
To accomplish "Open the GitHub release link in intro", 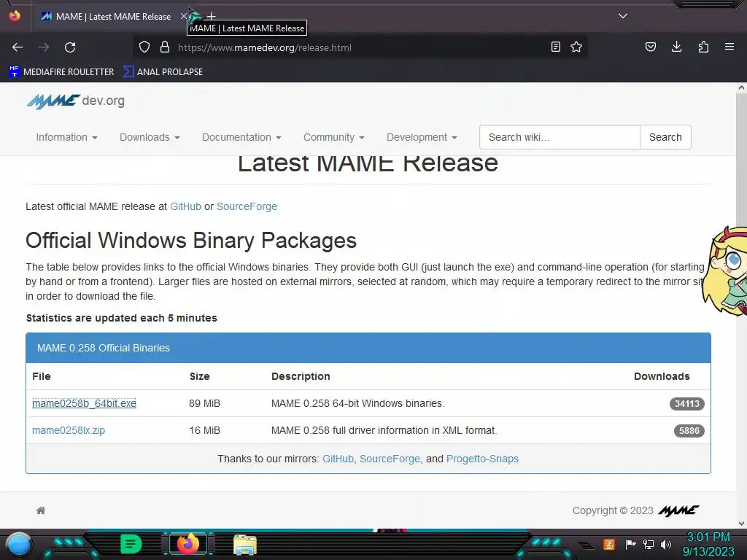I will [x=186, y=206].
